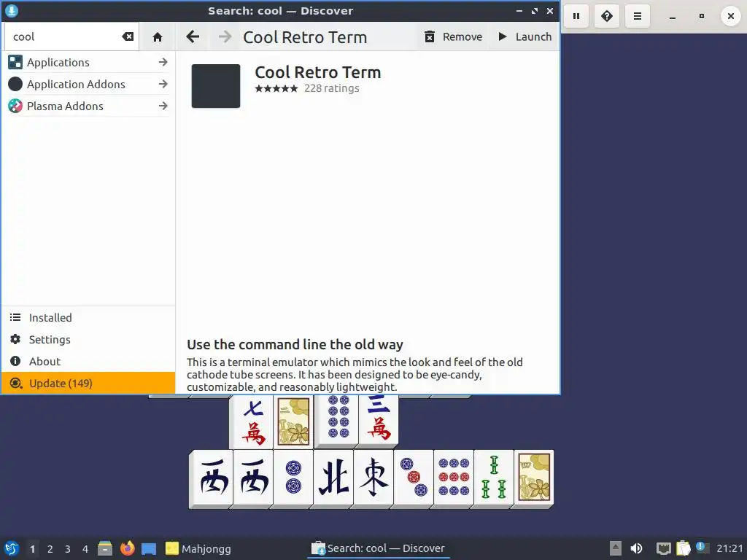Select the two-circles Mahjongg tile

tap(293, 478)
